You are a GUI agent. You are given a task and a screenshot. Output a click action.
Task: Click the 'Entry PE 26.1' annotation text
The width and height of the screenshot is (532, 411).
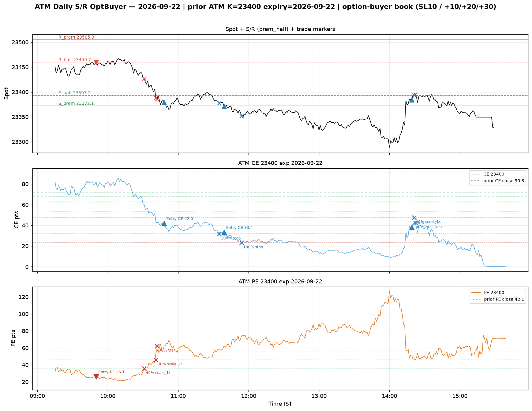(x=111, y=372)
